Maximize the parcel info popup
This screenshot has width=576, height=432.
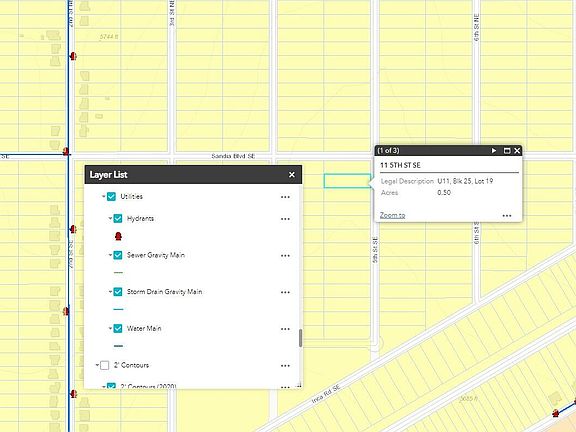[x=507, y=151]
